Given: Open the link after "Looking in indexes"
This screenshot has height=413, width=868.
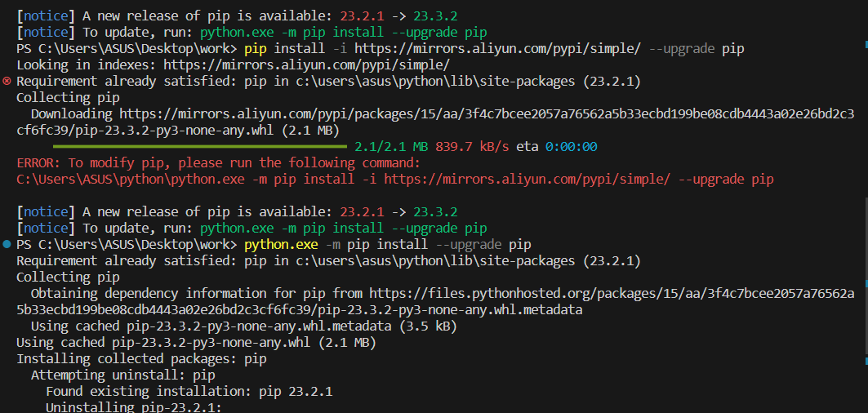Looking at the screenshot, I should coord(306,64).
